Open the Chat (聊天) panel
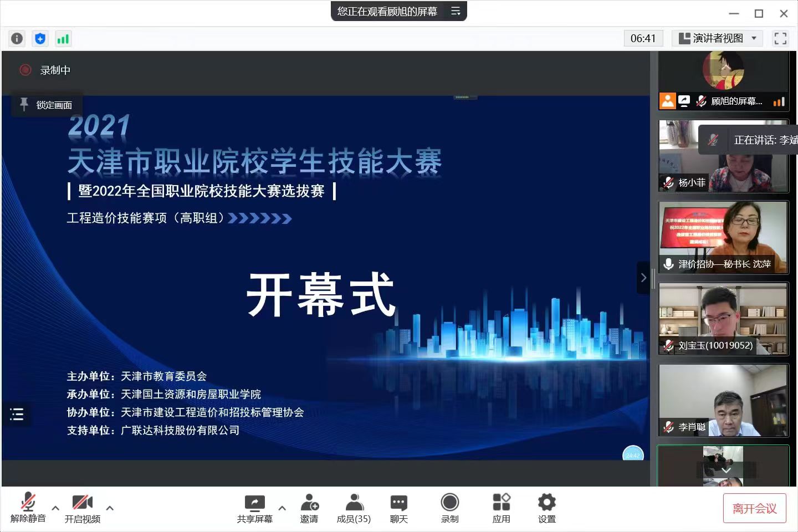The width and height of the screenshot is (798, 532). (398, 508)
